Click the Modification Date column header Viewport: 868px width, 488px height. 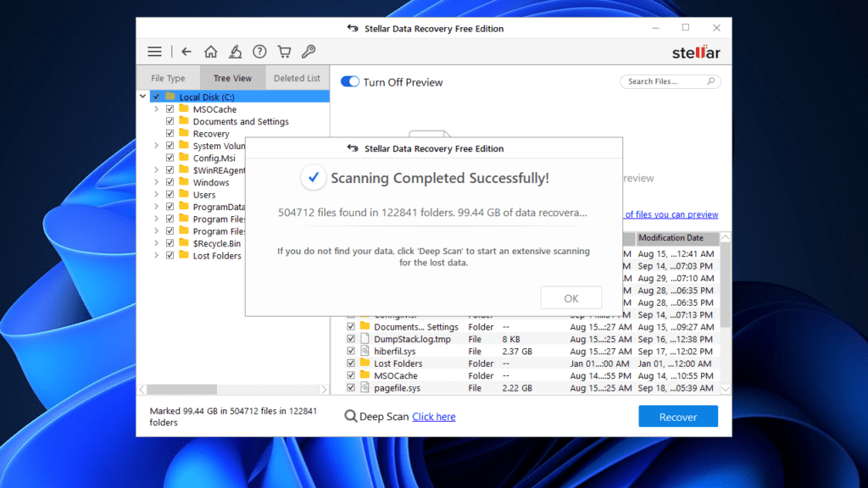point(677,238)
